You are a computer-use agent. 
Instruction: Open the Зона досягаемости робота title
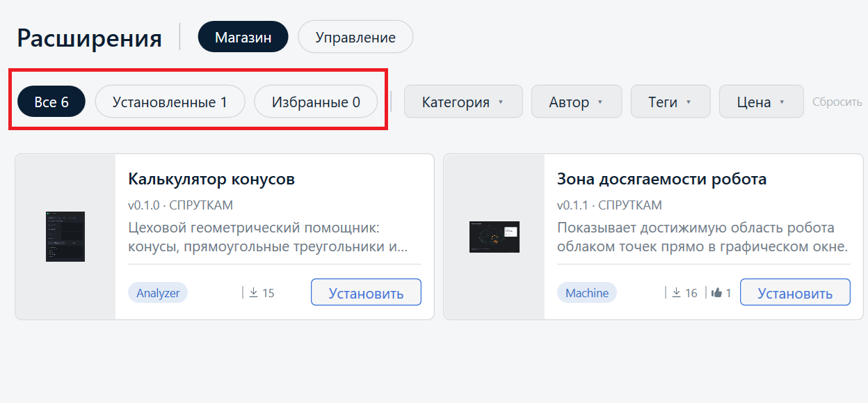coord(661,180)
